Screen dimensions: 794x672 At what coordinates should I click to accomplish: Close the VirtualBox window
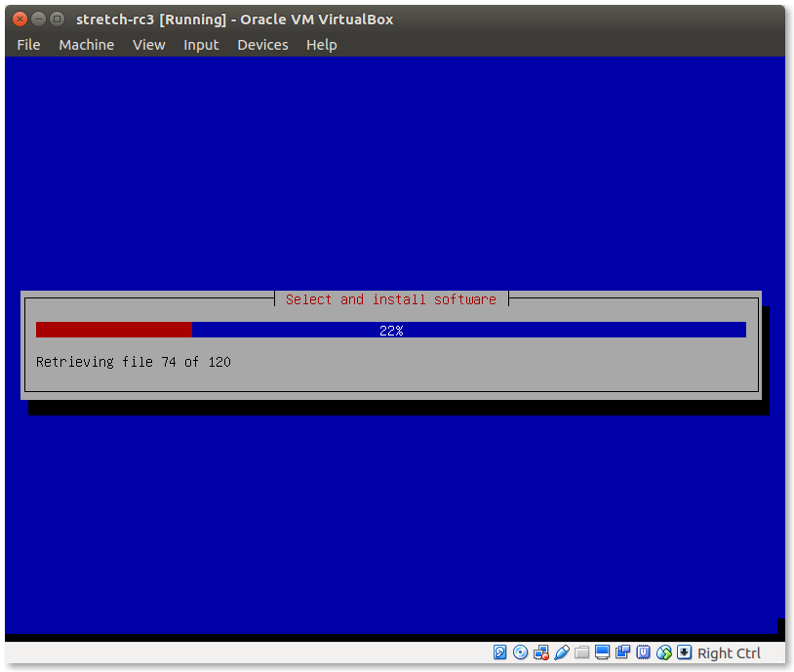[x=20, y=20]
